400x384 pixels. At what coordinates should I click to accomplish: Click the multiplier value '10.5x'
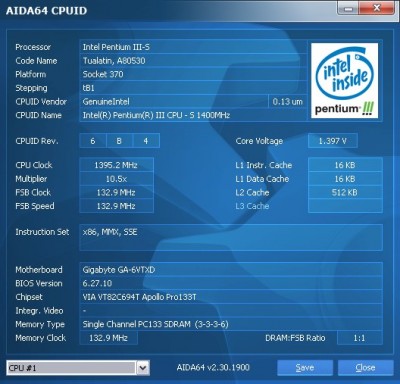point(116,179)
